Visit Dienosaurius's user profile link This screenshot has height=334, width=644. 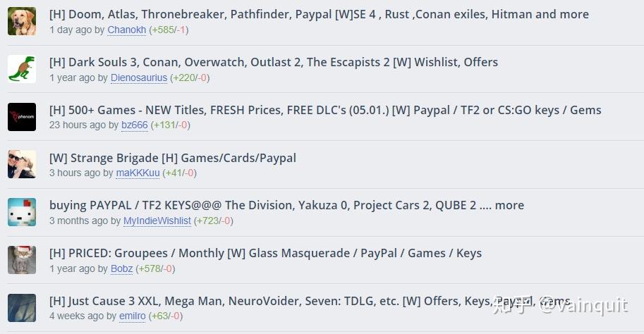coord(139,78)
